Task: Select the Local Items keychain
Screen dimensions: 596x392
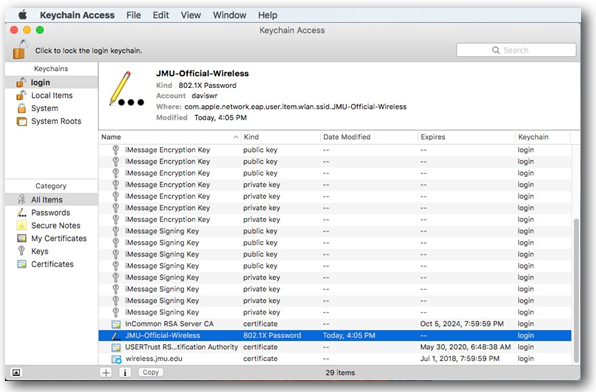Action: 51,95
